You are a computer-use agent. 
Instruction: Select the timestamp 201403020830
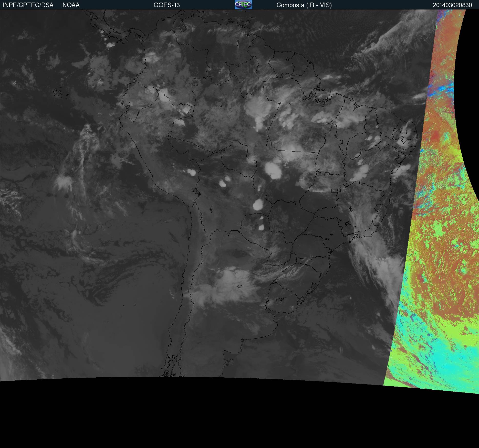(452, 5)
